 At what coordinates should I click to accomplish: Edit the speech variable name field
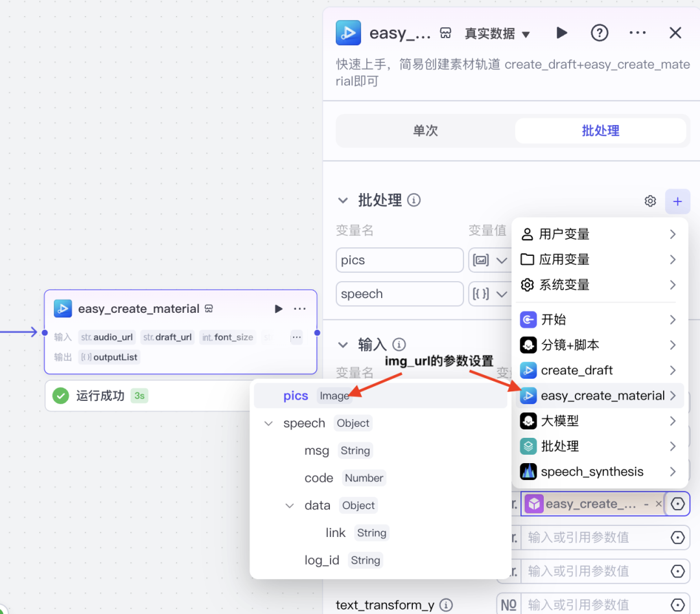click(x=399, y=294)
